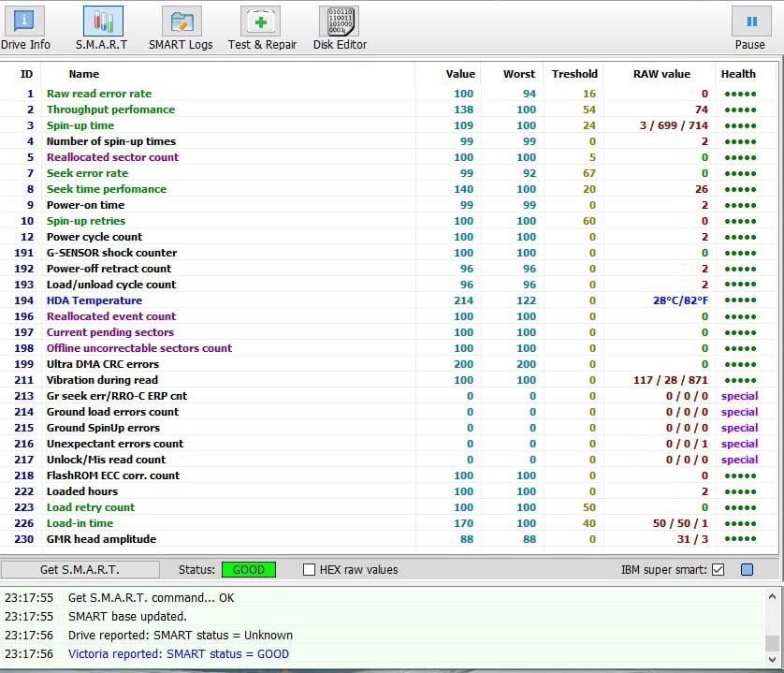Select the Seek time perfomance row

pyautogui.click(x=390, y=189)
